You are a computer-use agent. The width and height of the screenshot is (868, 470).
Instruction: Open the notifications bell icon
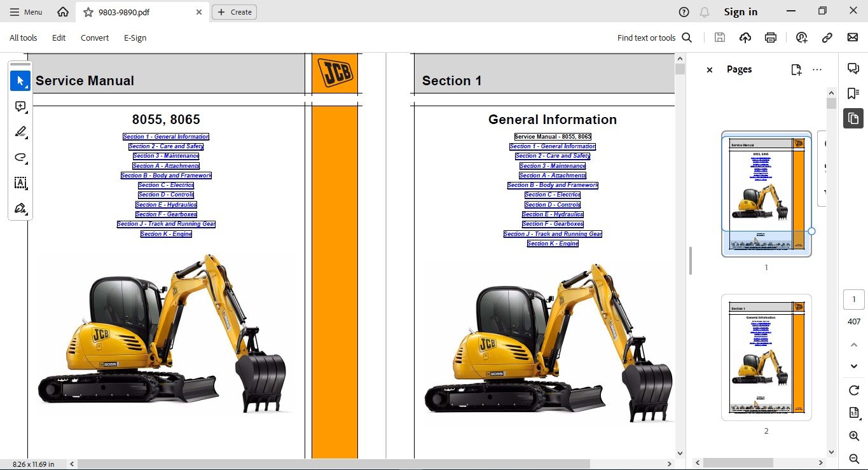pyautogui.click(x=705, y=12)
